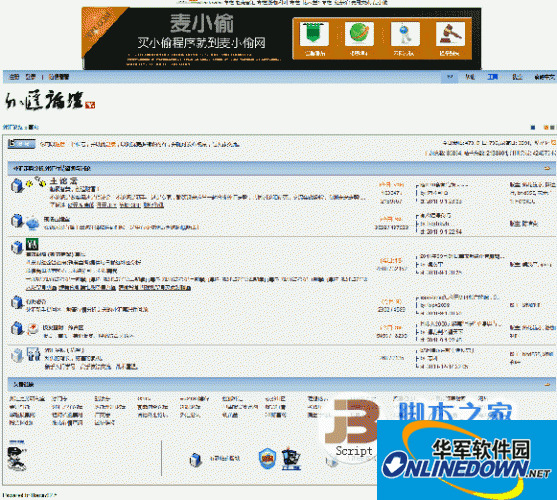
Task: Click the green globe icon in banner
Action: (359, 34)
